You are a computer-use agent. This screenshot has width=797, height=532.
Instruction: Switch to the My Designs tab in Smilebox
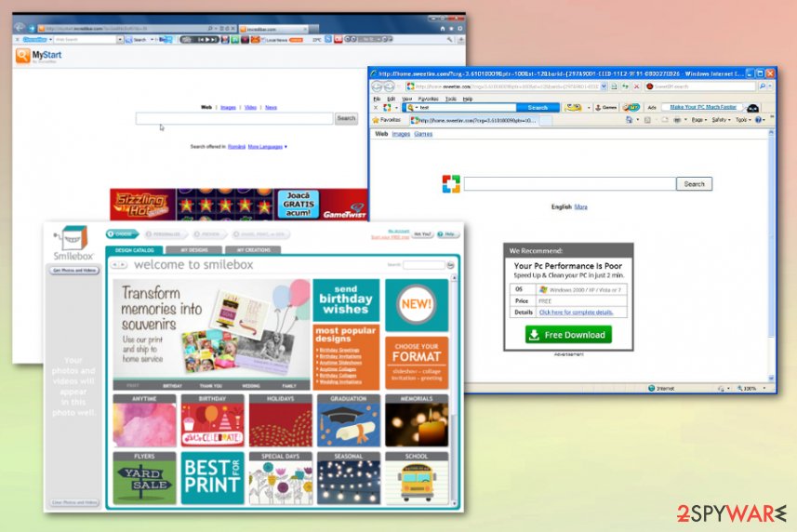(193, 250)
